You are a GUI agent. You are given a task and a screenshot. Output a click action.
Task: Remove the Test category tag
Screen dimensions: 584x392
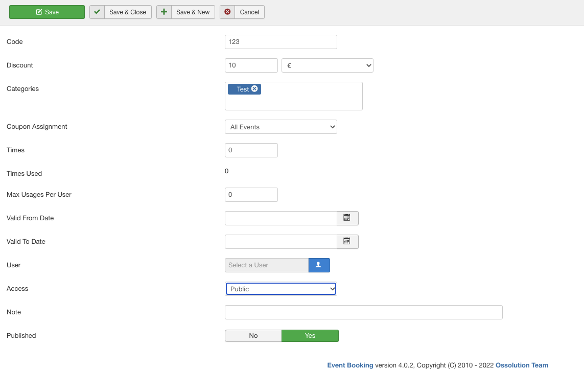point(254,89)
